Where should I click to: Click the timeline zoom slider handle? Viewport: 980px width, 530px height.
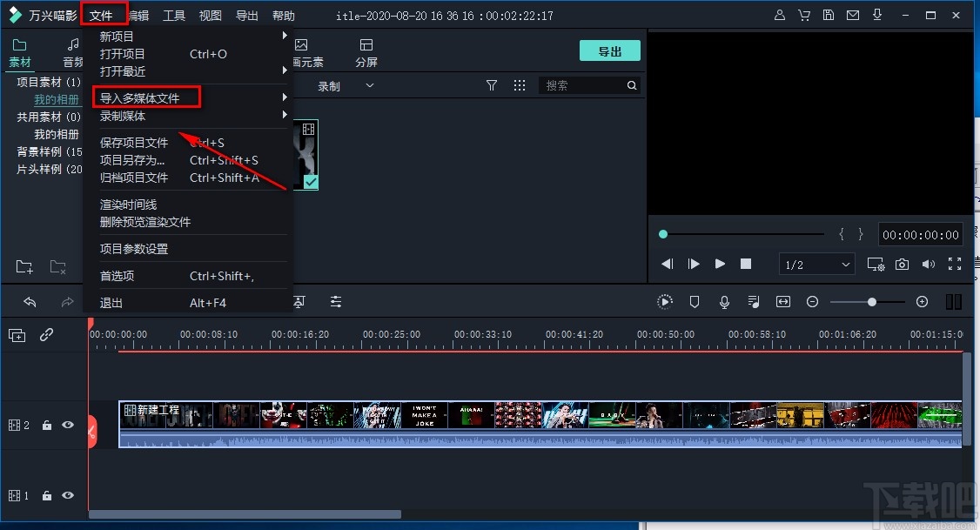coord(872,302)
